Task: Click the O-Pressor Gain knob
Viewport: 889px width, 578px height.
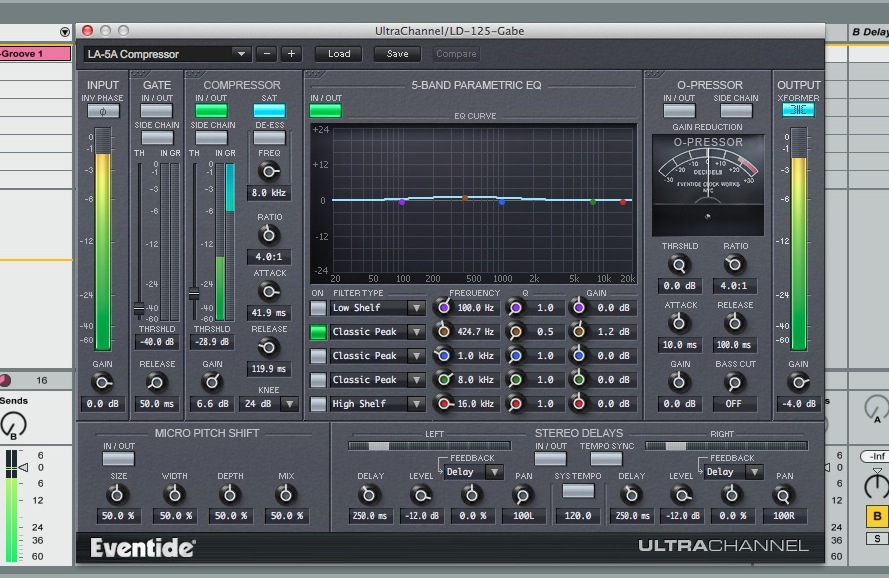Action: click(x=679, y=383)
